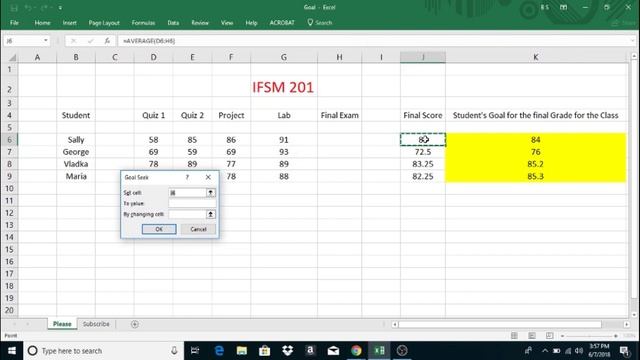Click the cancel (X) icon in the formula bar

(73, 41)
